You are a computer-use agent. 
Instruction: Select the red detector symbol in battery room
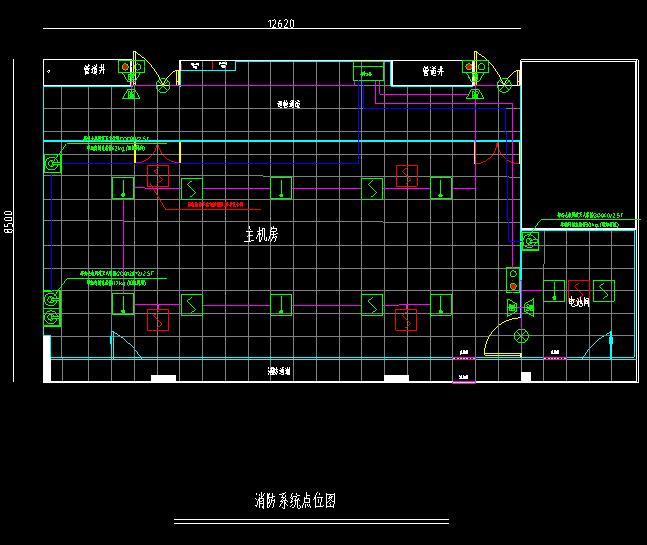(x=578, y=290)
